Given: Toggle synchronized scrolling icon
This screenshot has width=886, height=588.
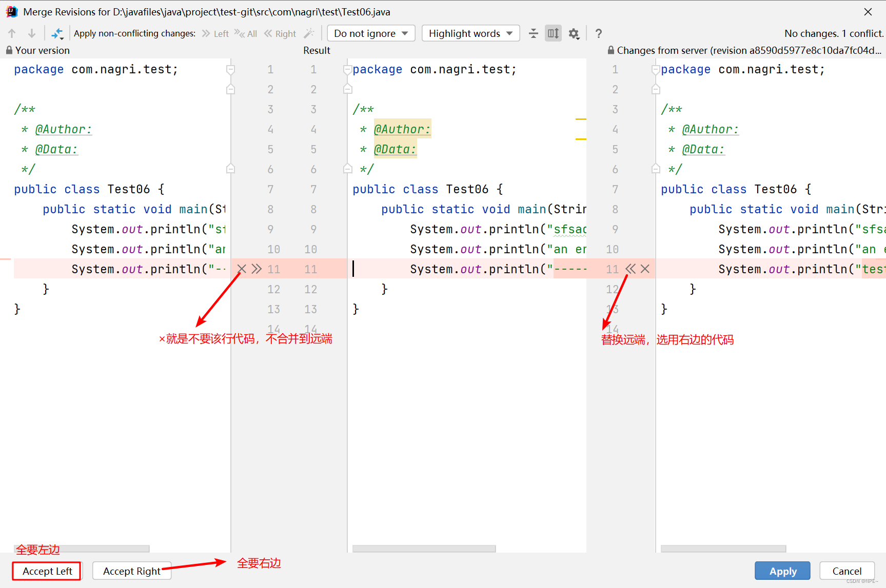Looking at the screenshot, I should [553, 33].
